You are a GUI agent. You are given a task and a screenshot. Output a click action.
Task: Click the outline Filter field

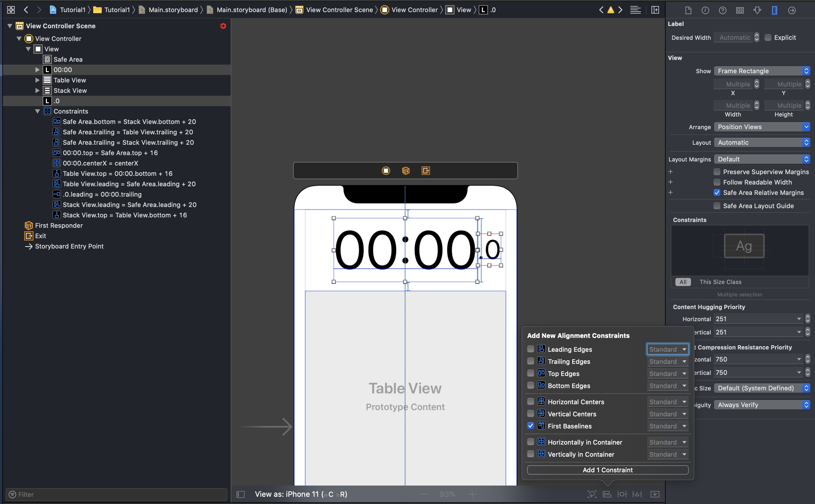point(117,494)
